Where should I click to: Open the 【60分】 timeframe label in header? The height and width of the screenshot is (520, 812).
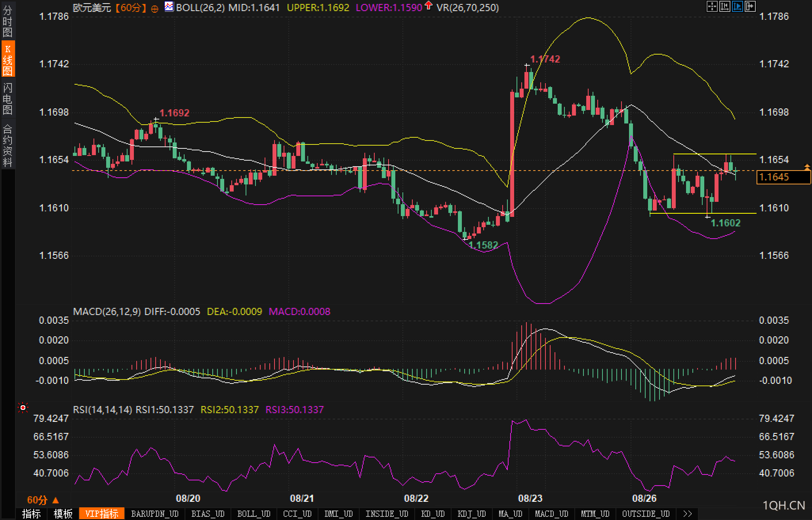coord(131,8)
